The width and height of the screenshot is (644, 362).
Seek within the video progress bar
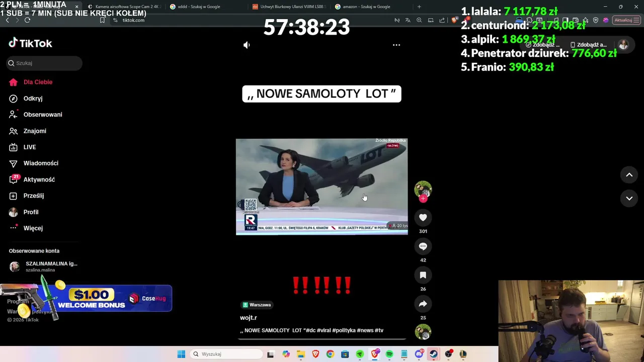tap(322, 339)
